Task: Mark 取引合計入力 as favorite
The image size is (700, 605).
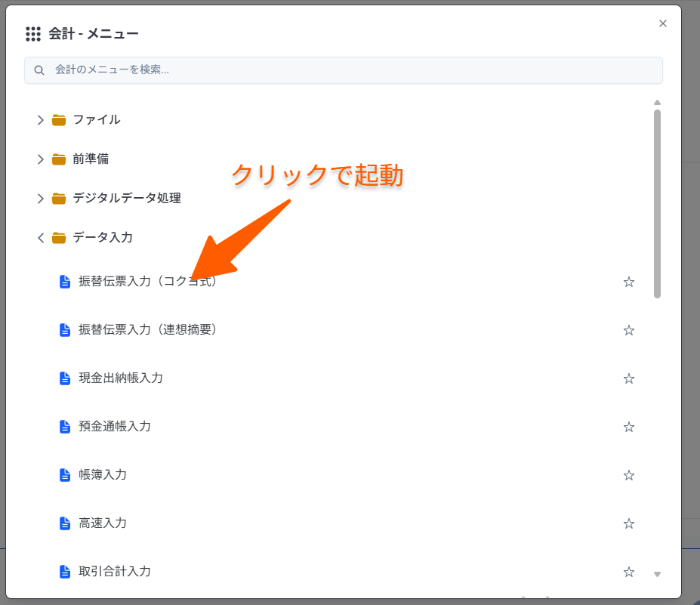Action: [x=629, y=571]
